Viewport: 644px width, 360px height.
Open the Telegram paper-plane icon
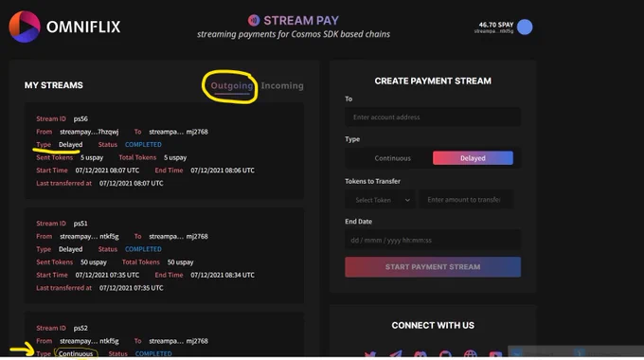[396, 353]
